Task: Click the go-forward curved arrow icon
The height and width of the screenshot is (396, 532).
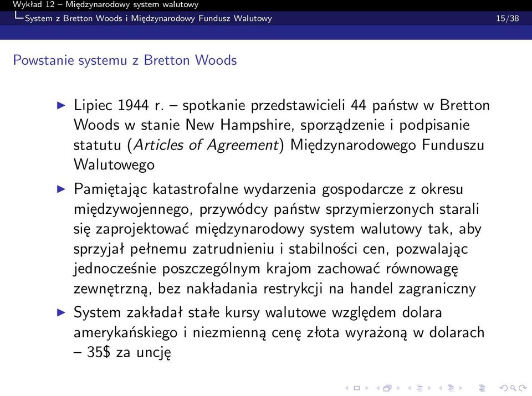Action: [523, 388]
